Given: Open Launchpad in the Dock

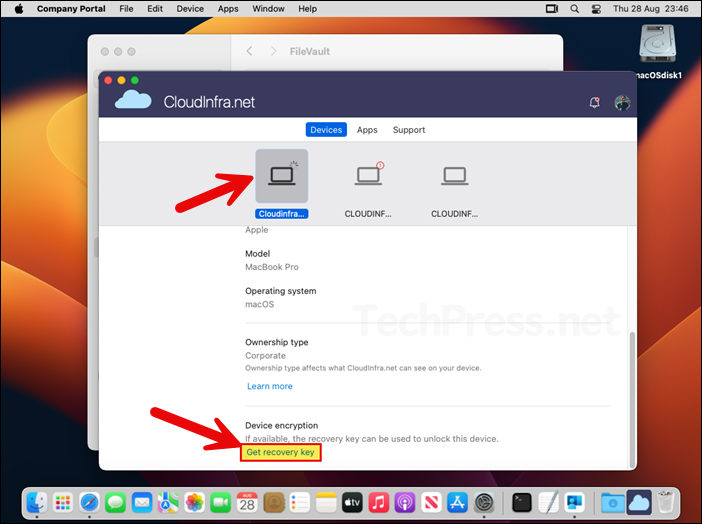Looking at the screenshot, I should (63, 503).
